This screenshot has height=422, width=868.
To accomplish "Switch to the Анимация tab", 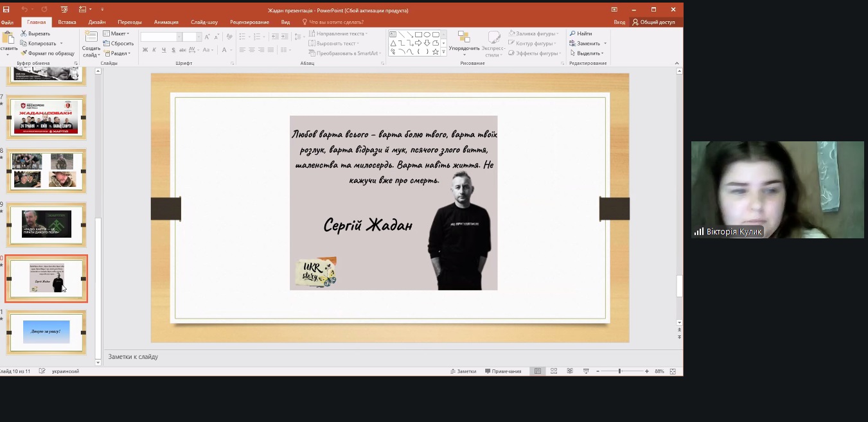I will [x=166, y=22].
